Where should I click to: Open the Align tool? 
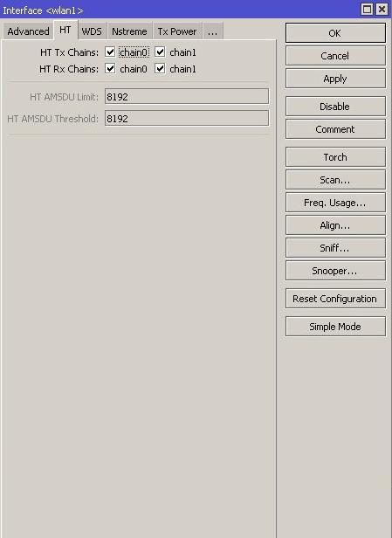(335, 225)
